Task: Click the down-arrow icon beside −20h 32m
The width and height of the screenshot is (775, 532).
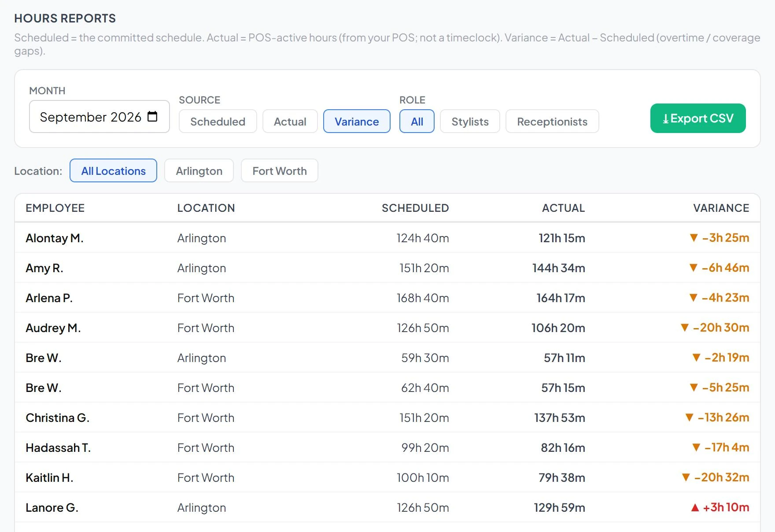Action: (686, 477)
